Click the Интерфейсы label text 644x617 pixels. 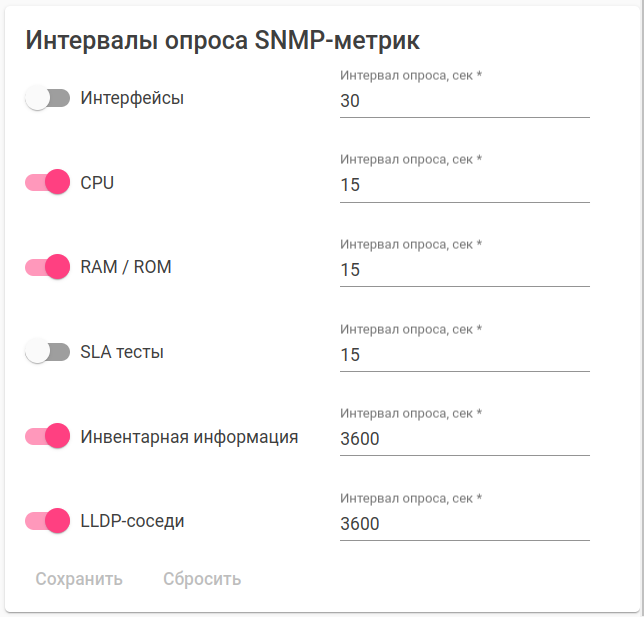click(x=132, y=98)
